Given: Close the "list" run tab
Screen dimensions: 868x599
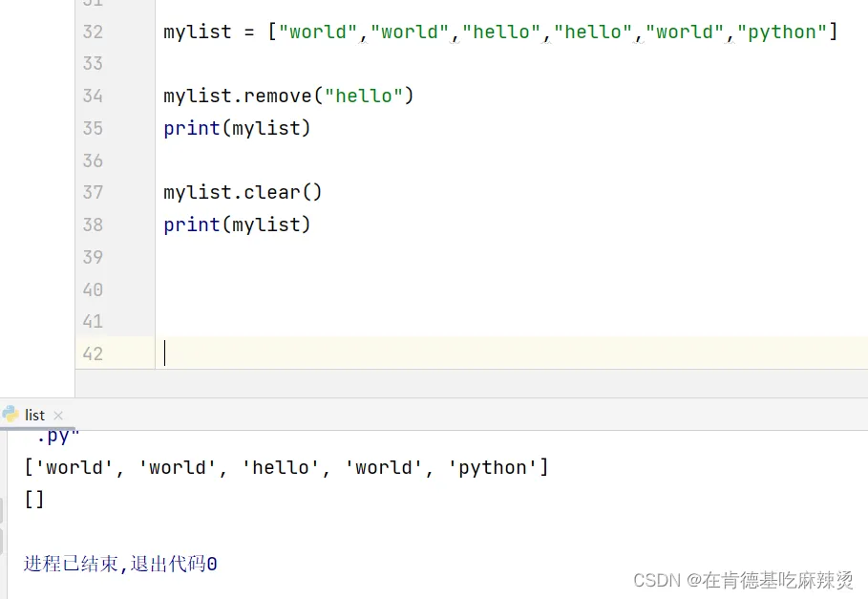Looking at the screenshot, I should click(58, 416).
